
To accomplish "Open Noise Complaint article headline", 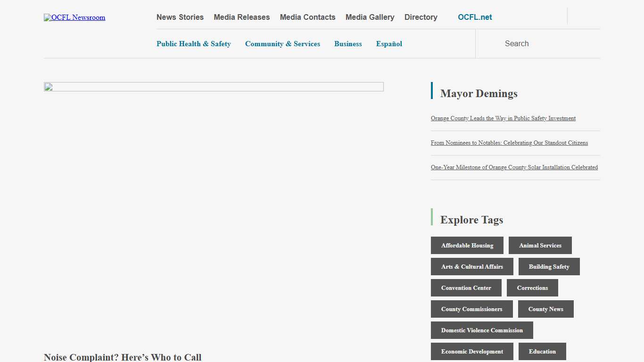I will tap(123, 357).
